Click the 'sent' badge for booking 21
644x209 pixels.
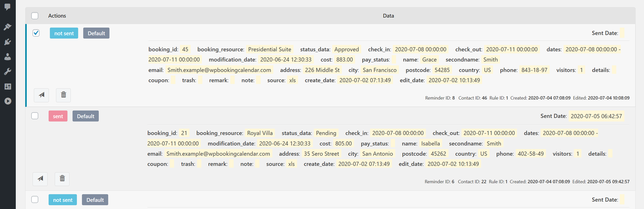coord(58,116)
